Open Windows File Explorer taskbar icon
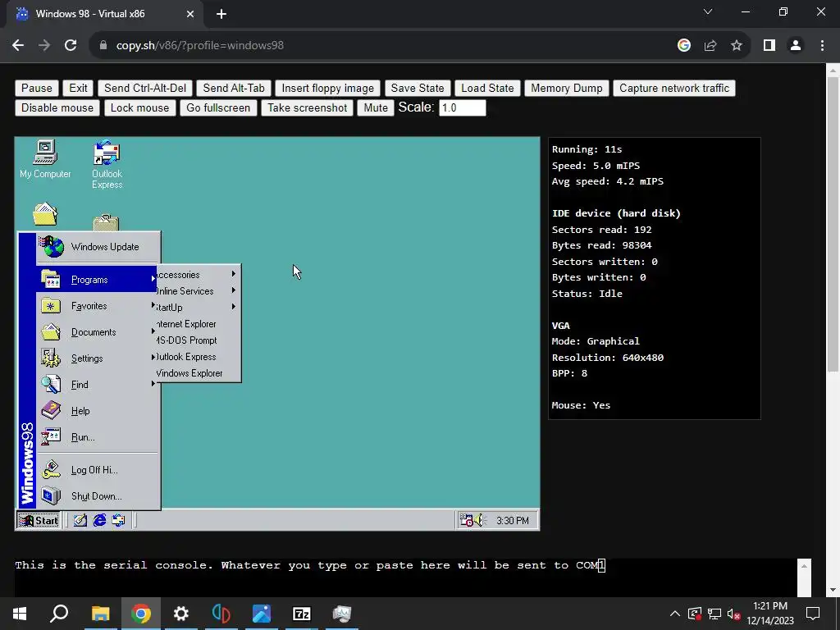Image resolution: width=840 pixels, height=630 pixels. pyautogui.click(x=100, y=614)
